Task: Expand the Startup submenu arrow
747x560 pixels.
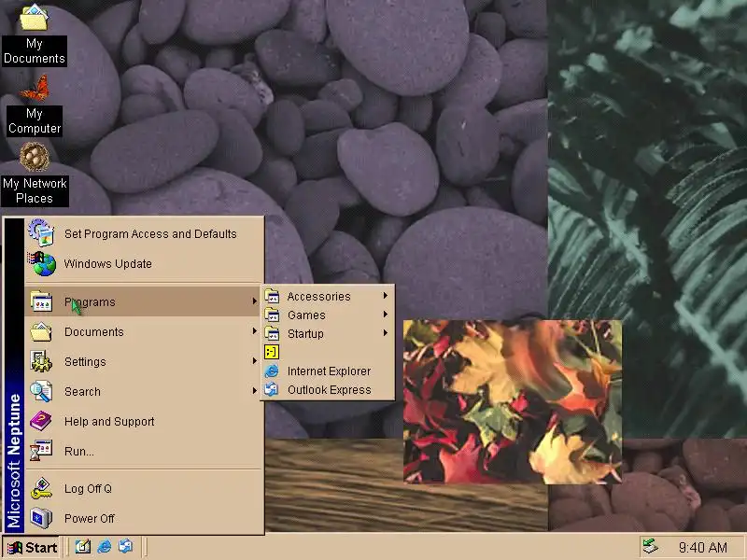Action: [385, 333]
